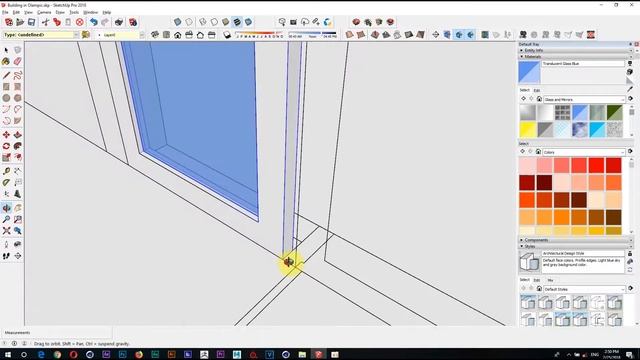
Task: Open a file with folder icon
Action: pos(20,22)
